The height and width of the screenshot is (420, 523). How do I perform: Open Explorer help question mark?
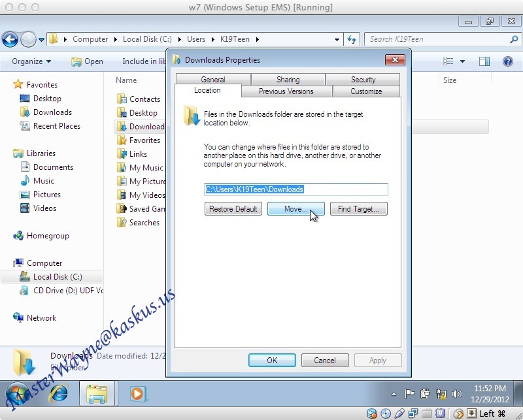pos(508,61)
